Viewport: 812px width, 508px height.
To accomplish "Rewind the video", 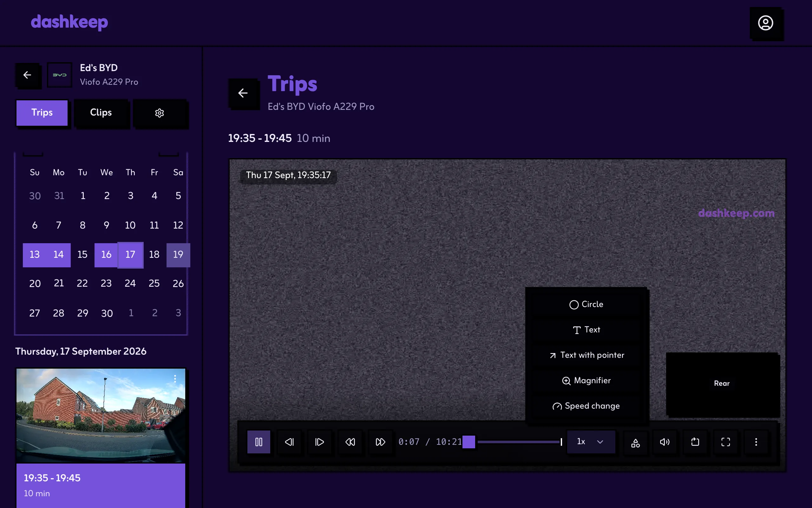I will [x=350, y=442].
